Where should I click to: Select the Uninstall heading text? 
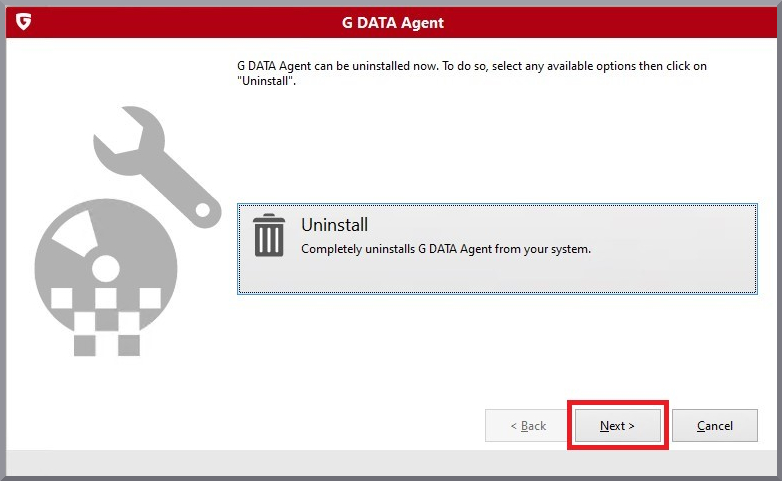(335, 225)
